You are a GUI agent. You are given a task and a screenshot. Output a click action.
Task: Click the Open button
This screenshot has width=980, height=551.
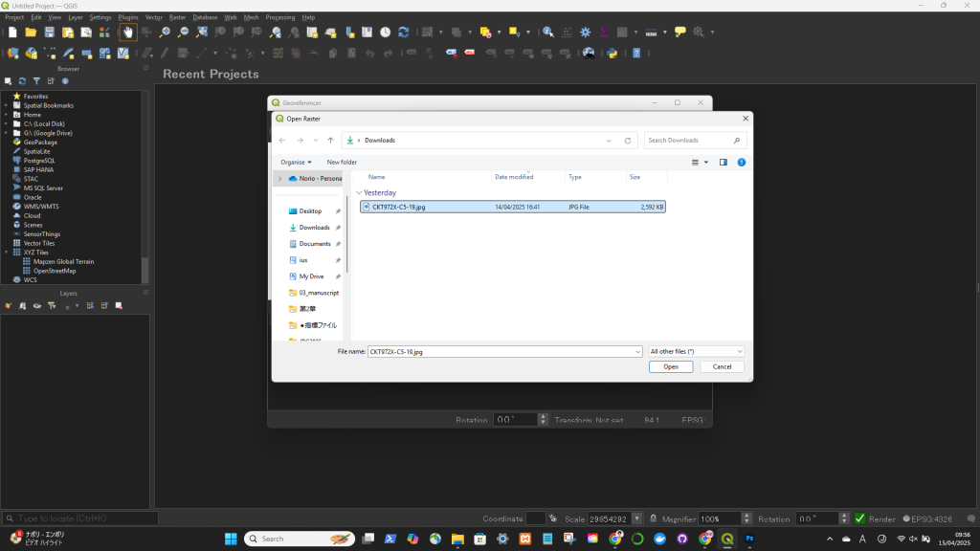(670, 366)
